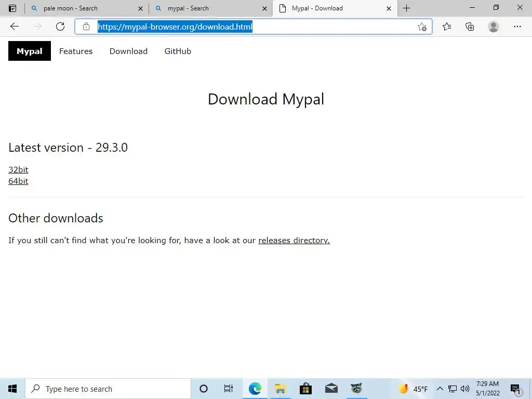Open the notification center
The height and width of the screenshot is (399, 532).
pos(515,389)
